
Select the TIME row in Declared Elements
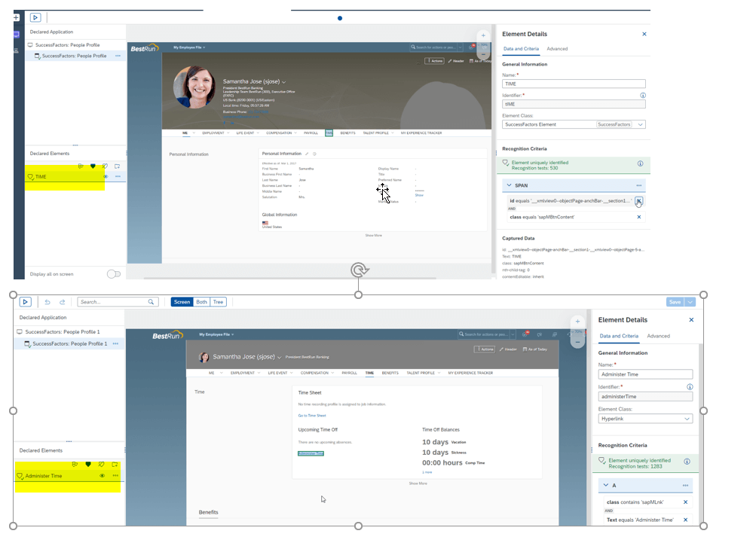click(x=75, y=176)
